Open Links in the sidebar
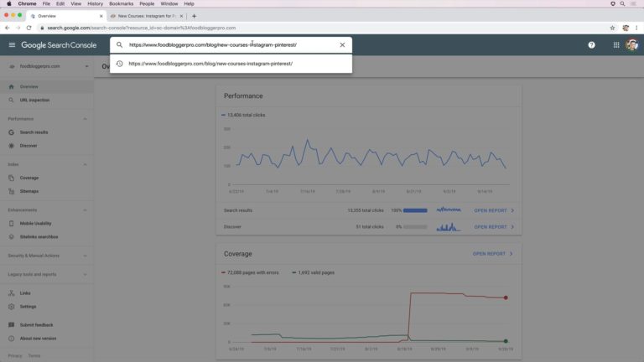 (x=46, y=293)
